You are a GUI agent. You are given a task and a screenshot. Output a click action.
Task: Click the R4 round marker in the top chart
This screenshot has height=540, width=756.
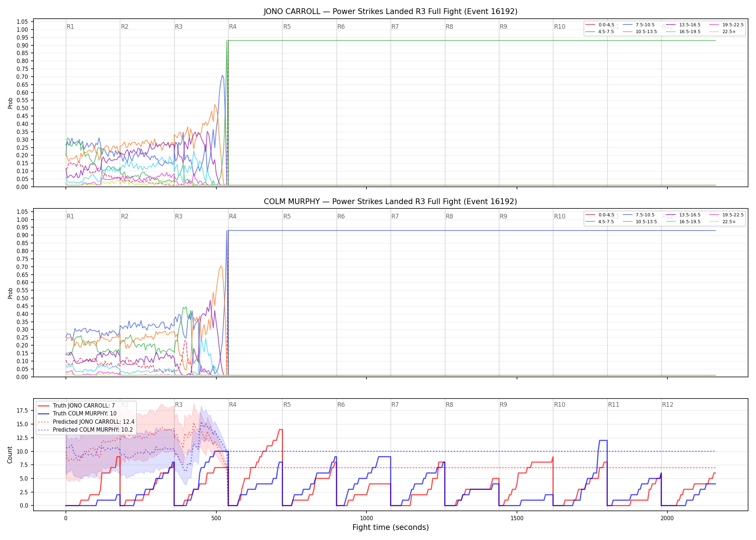click(233, 27)
